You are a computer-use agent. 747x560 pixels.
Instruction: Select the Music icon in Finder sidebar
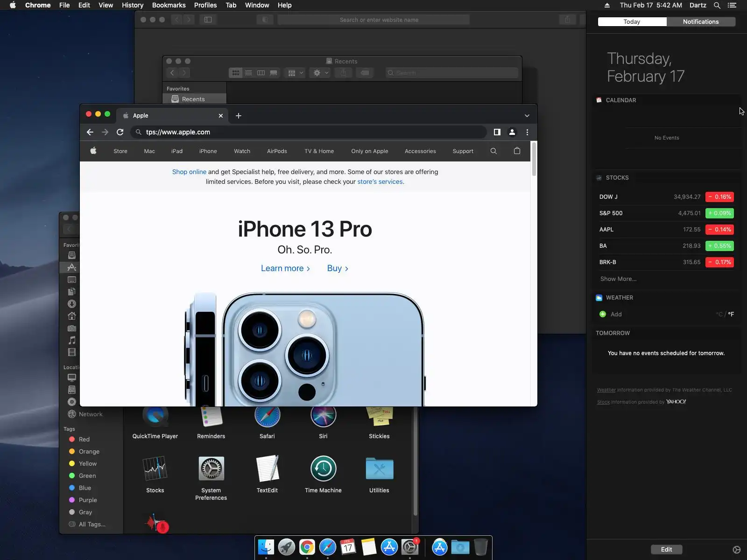pos(72,340)
